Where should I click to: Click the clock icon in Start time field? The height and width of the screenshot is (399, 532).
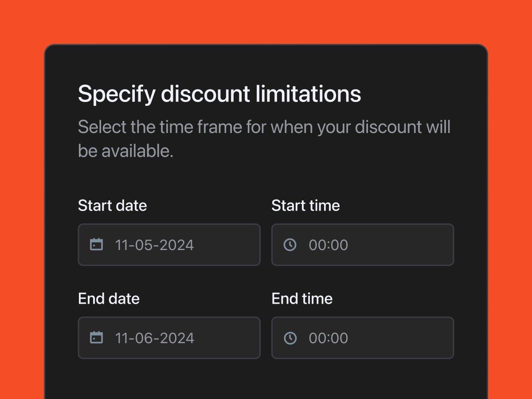290,245
